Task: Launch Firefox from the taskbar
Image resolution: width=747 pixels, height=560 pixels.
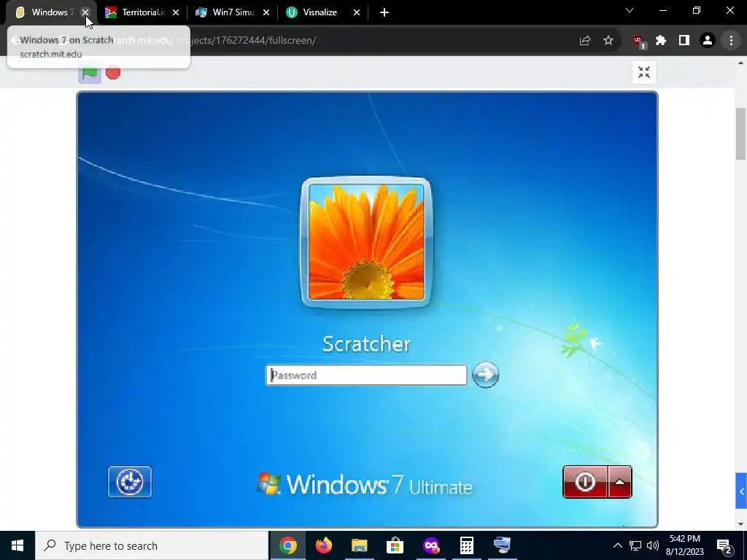Action: click(323, 545)
